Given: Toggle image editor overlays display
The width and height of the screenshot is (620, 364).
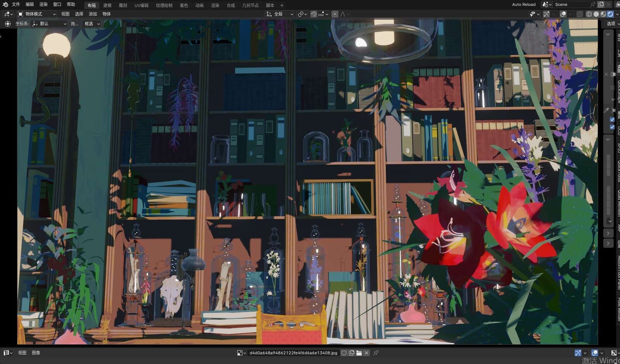Looking at the screenshot, I should 595,353.
